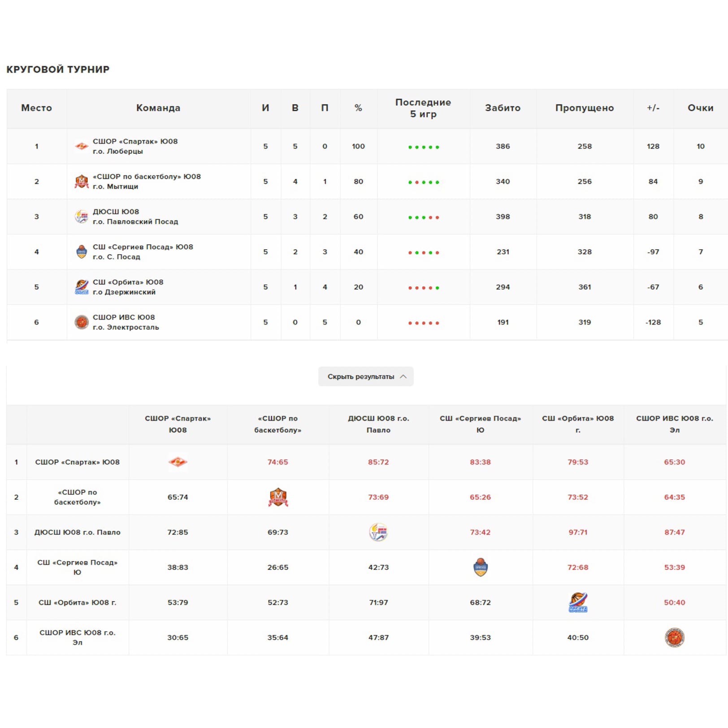Click the 30:65 score cell
The height and width of the screenshot is (728, 728).
pos(178,637)
